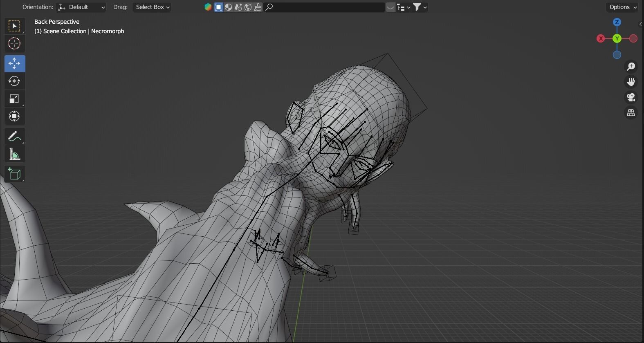644x343 pixels.
Task: Click the unlabeled red gizmo circle
Action: pos(633,38)
